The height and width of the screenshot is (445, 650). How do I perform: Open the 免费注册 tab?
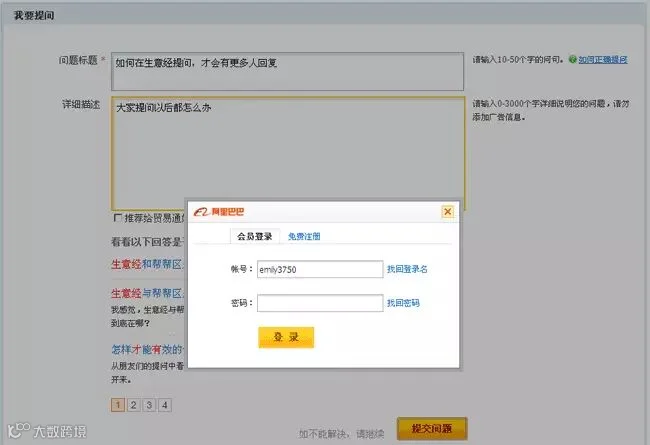tap(304, 236)
